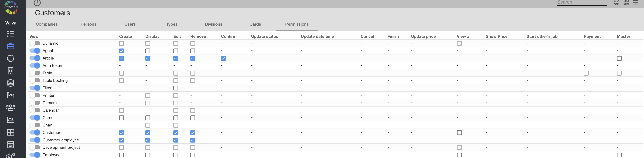
Task: Click the table grid sidebar icon
Action: [10, 132]
